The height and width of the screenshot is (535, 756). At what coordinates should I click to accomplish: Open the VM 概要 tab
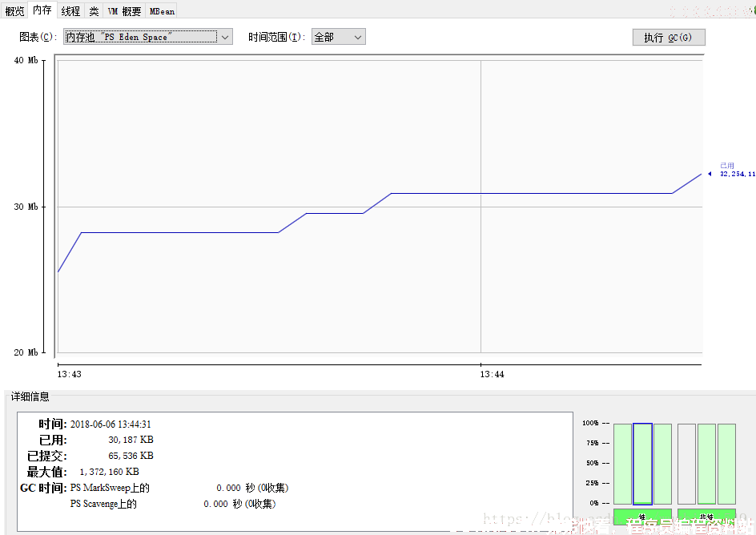tap(124, 10)
